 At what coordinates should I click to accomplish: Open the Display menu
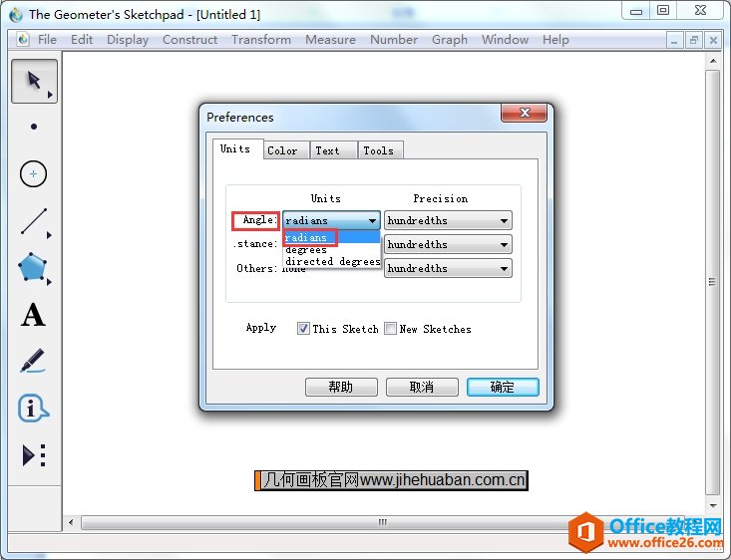[x=128, y=40]
